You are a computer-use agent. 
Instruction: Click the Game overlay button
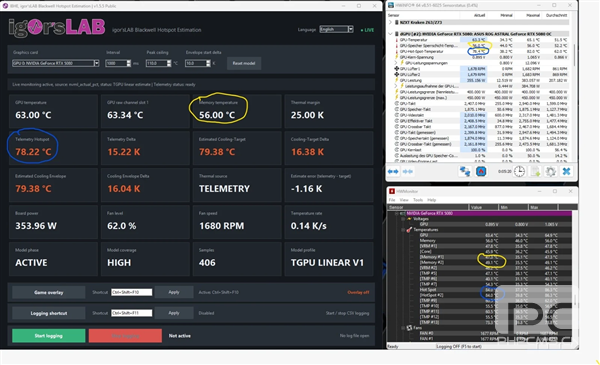(x=49, y=292)
